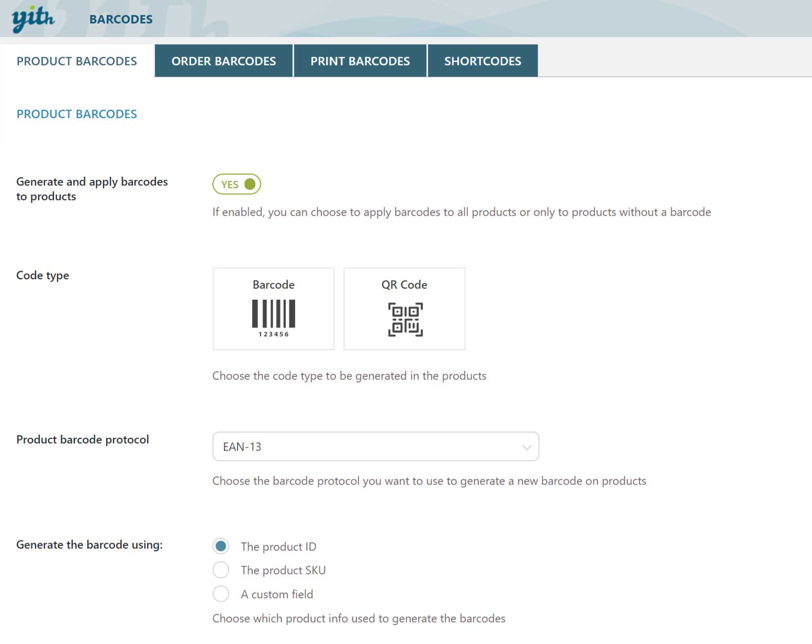Click the YES label on the toggle
Viewport: 812px width, 644px height.
click(x=230, y=185)
